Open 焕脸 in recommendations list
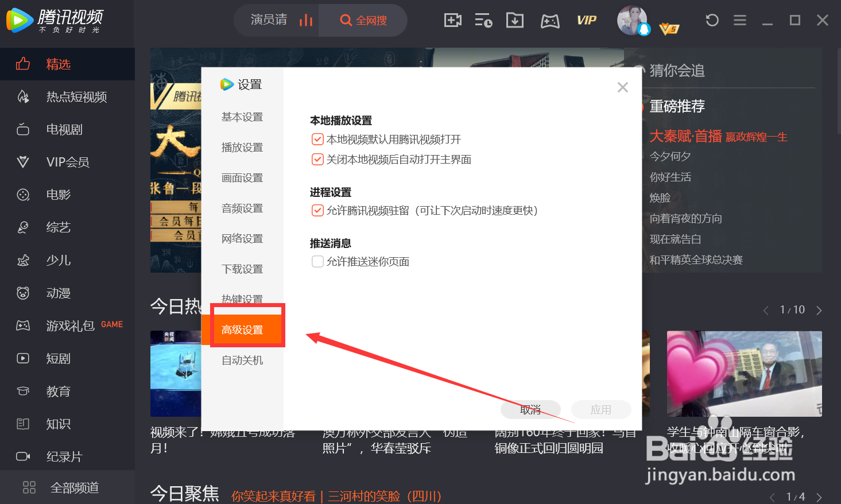This screenshot has height=504, width=841. click(660, 197)
